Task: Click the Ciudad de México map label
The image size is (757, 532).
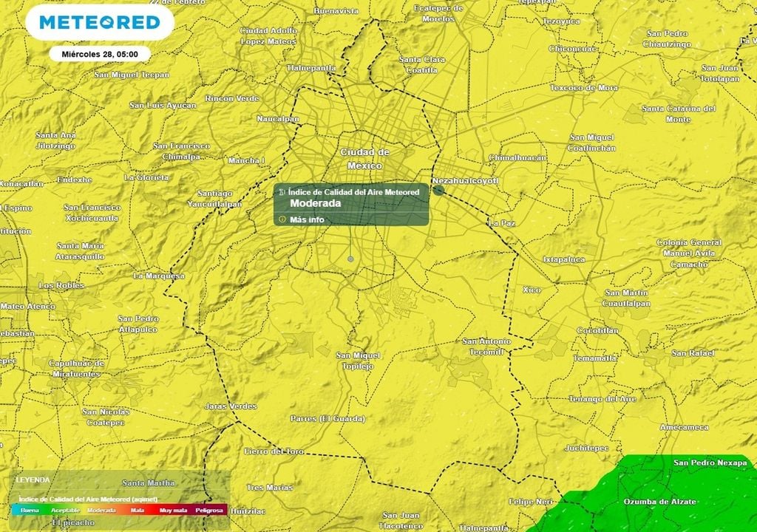Action: 364,159
